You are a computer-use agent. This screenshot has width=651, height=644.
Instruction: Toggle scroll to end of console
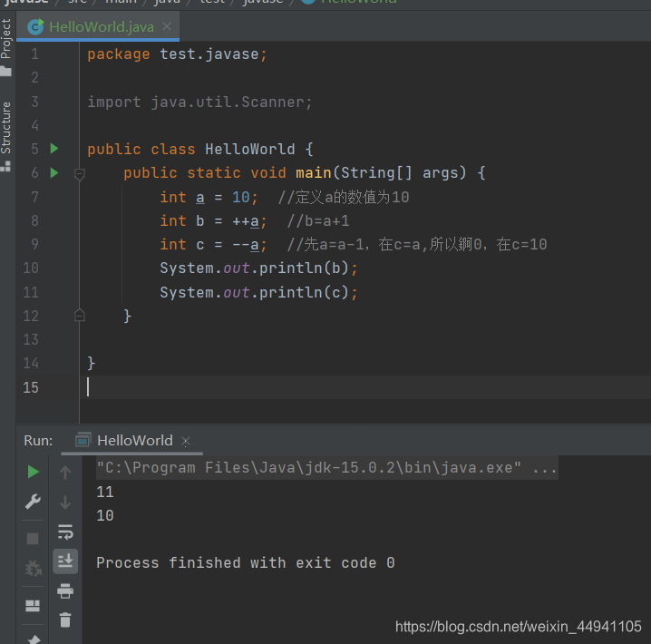click(65, 561)
